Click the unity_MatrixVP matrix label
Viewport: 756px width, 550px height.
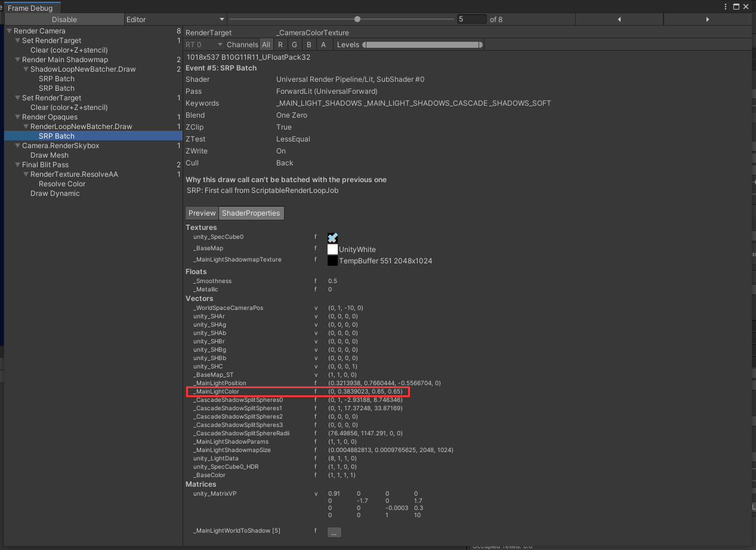[214, 494]
